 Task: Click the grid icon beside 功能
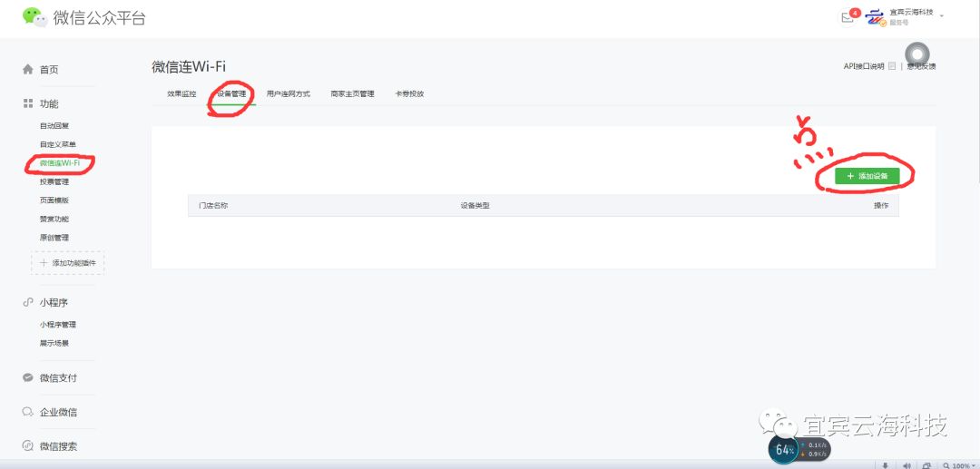28,104
